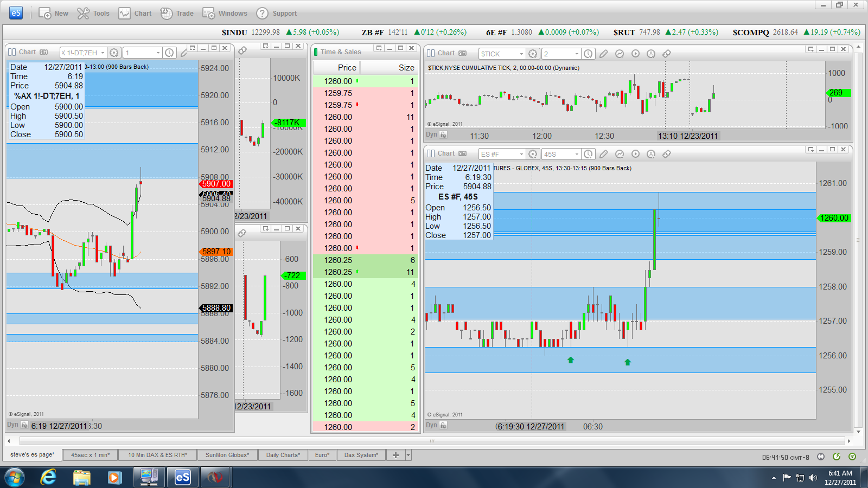868x488 pixels.
Task: Open the Tools menu
Action: tap(93, 14)
